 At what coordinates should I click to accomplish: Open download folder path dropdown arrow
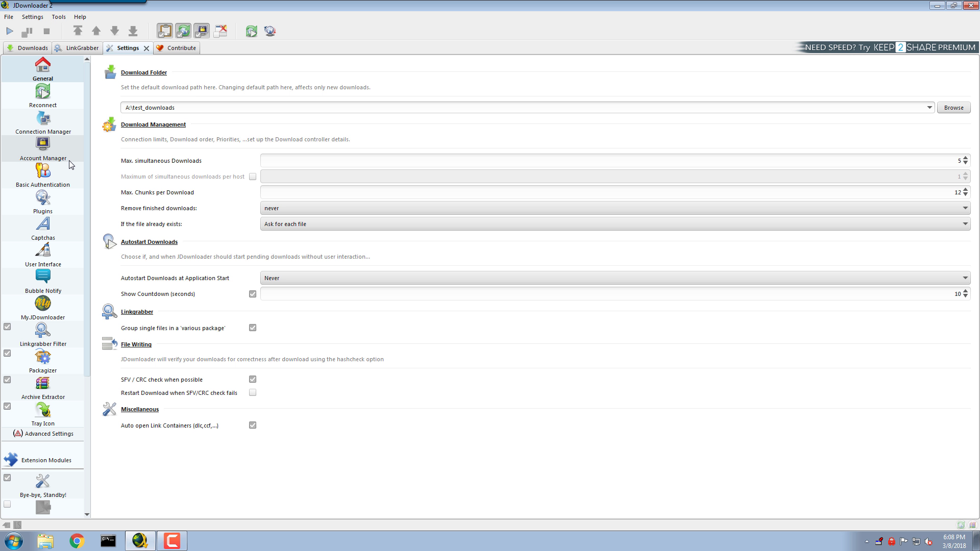coord(929,108)
